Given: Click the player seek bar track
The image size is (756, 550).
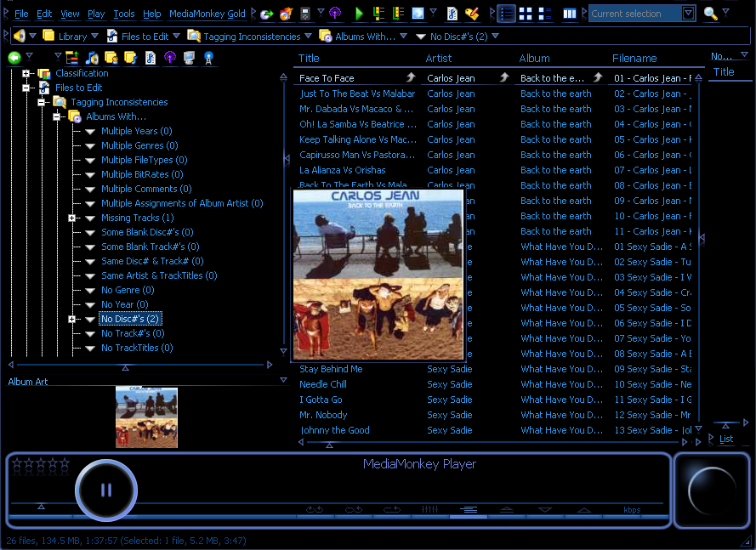Looking at the screenshot, I should coord(338,503).
